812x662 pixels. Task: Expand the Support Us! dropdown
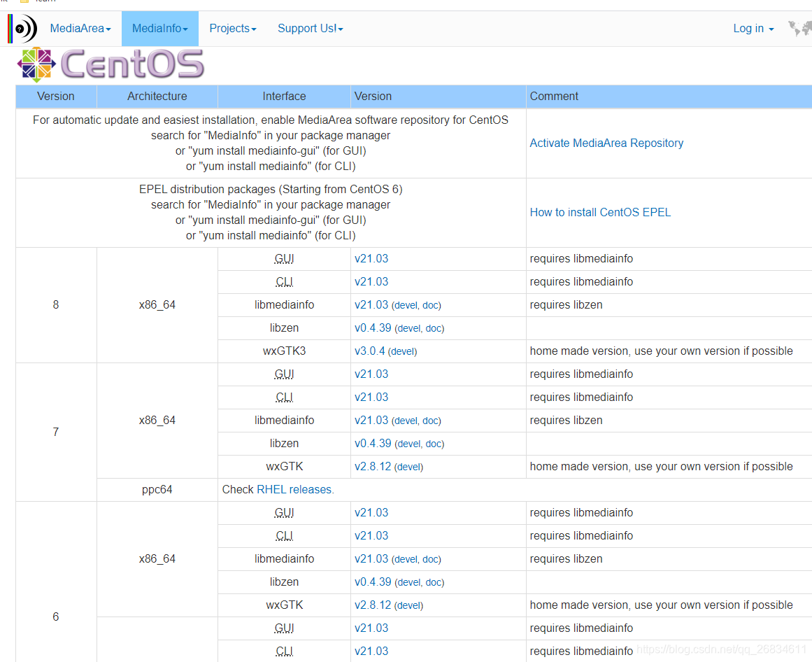310,29
